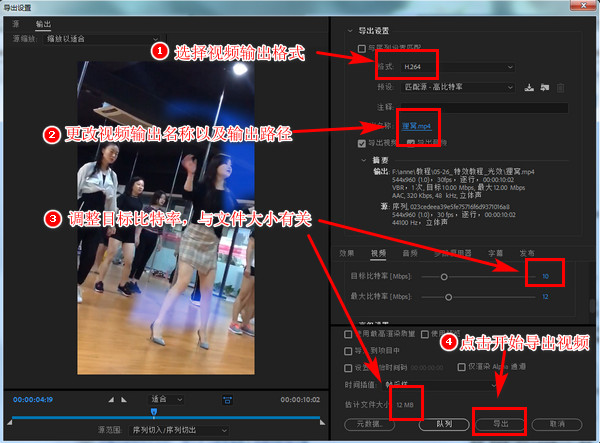Toggle the 导出音频 checkbox
Viewport: 600px width, 443px height.
pyautogui.click(x=411, y=143)
